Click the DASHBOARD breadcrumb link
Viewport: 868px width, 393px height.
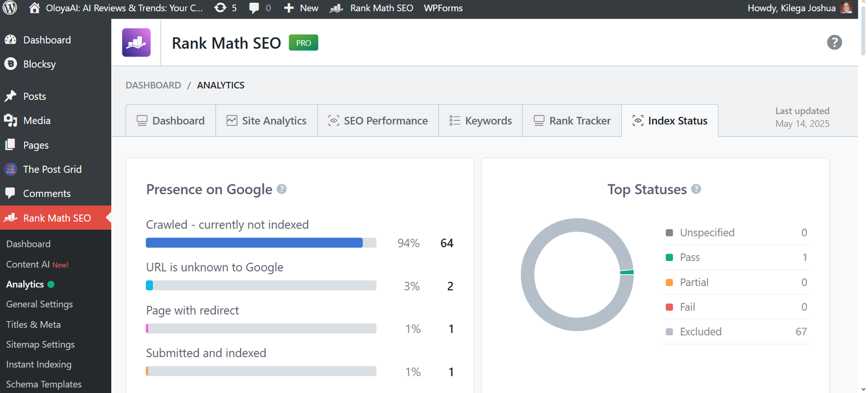point(154,85)
